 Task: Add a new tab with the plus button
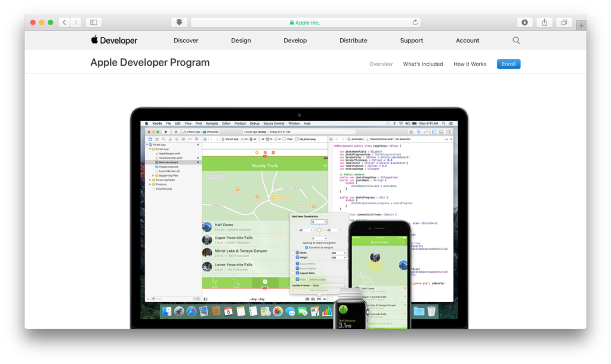pos(581,26)
